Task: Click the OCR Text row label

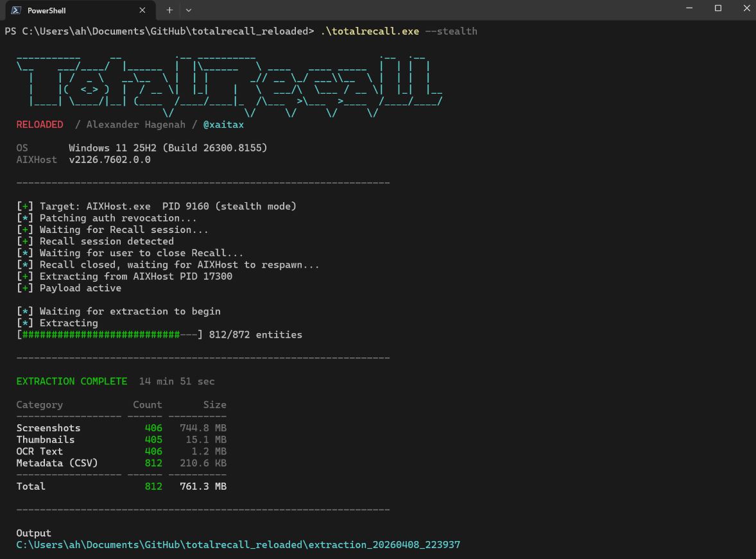Action: (x=40, y=451)
